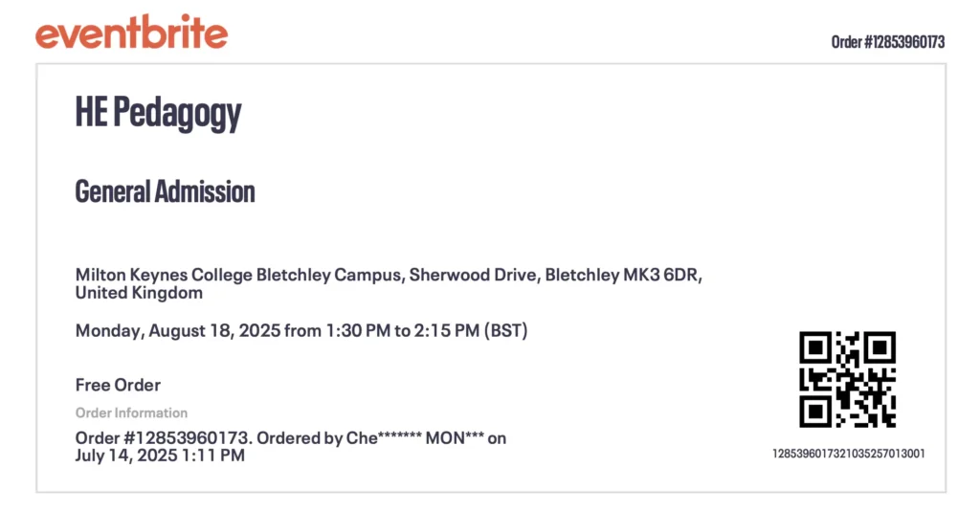This screenshot has width=980, height=512.
Task: Click the Free Order label
Action: [118, 385]
